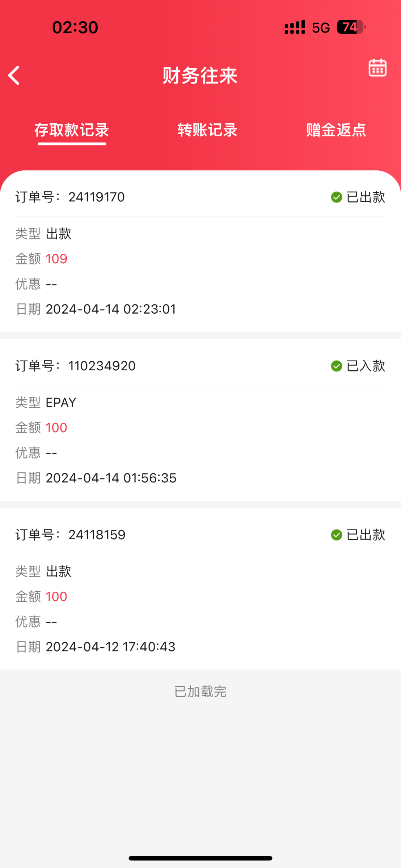Open order number 24118159 record
This screenshot has height=868, width=401.
97,535
